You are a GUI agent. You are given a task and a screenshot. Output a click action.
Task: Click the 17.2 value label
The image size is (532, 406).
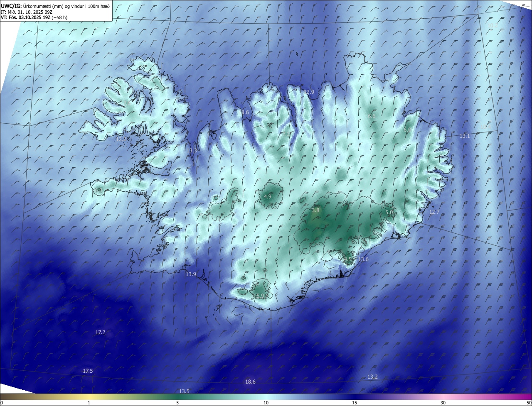click(x=100, y=333)
